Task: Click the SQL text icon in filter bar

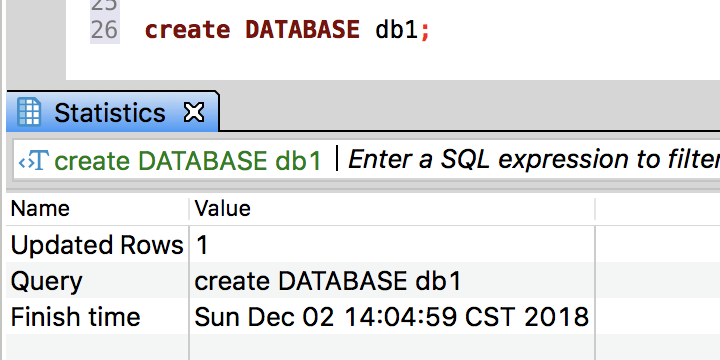Action: pyautogui.click(x=34, y=161)
